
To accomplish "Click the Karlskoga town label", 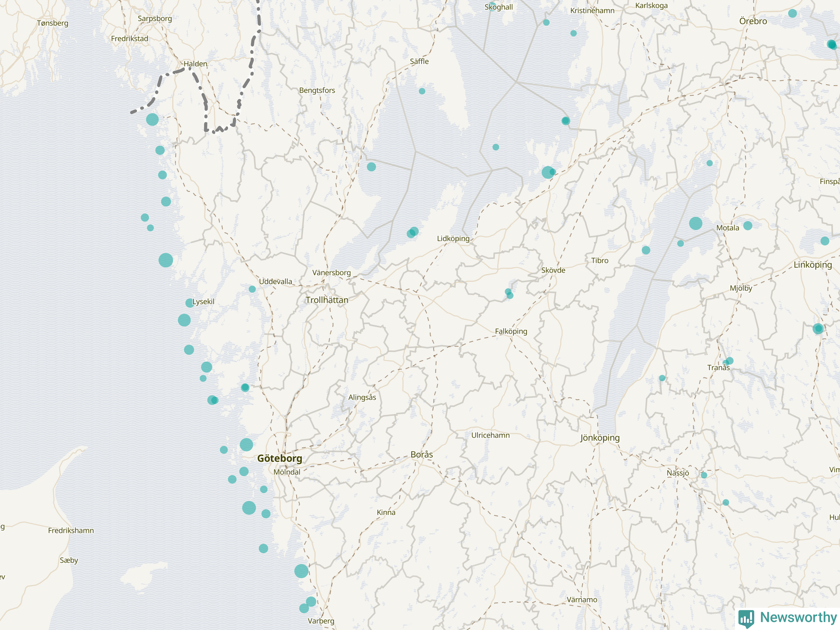I will tap(652, 6).
